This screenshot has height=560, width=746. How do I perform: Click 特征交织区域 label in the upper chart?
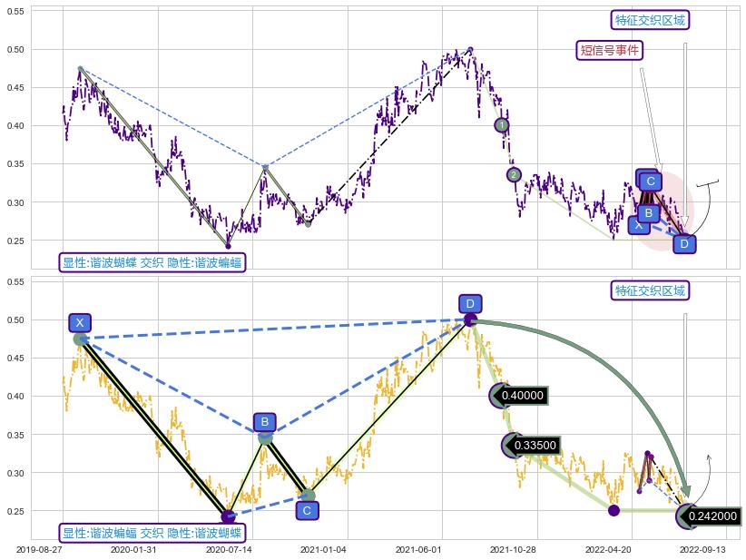click(650, 20)
